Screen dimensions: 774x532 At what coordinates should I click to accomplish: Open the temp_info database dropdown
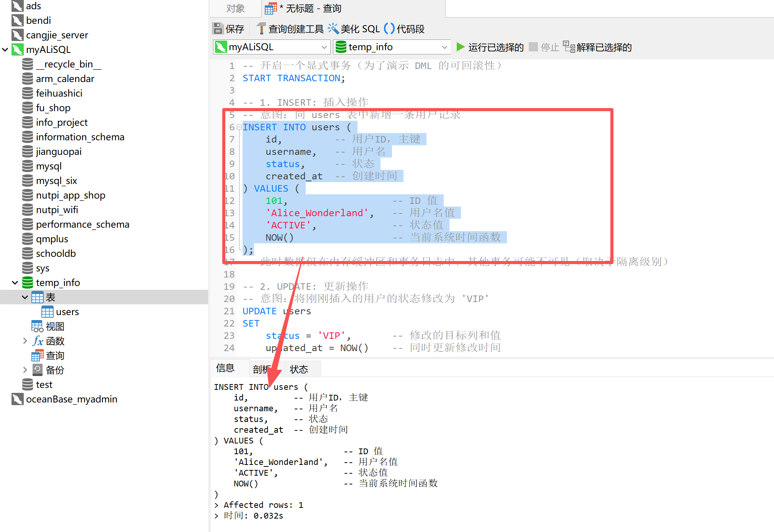point(444,47)
